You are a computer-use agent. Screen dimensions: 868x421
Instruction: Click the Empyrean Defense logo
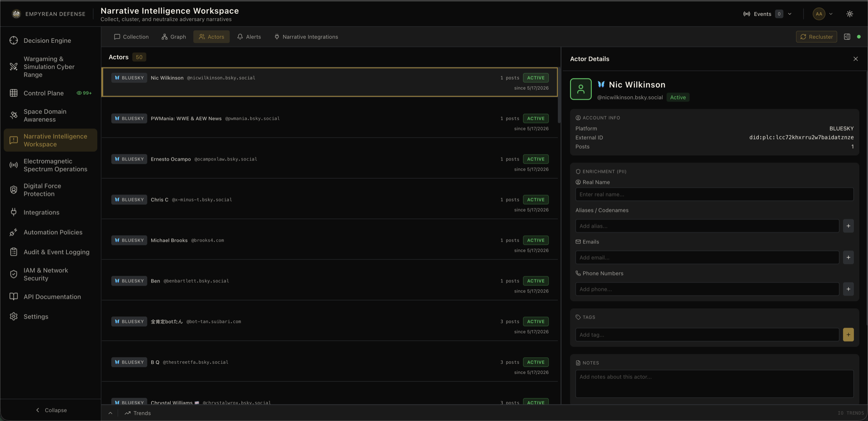16,14
